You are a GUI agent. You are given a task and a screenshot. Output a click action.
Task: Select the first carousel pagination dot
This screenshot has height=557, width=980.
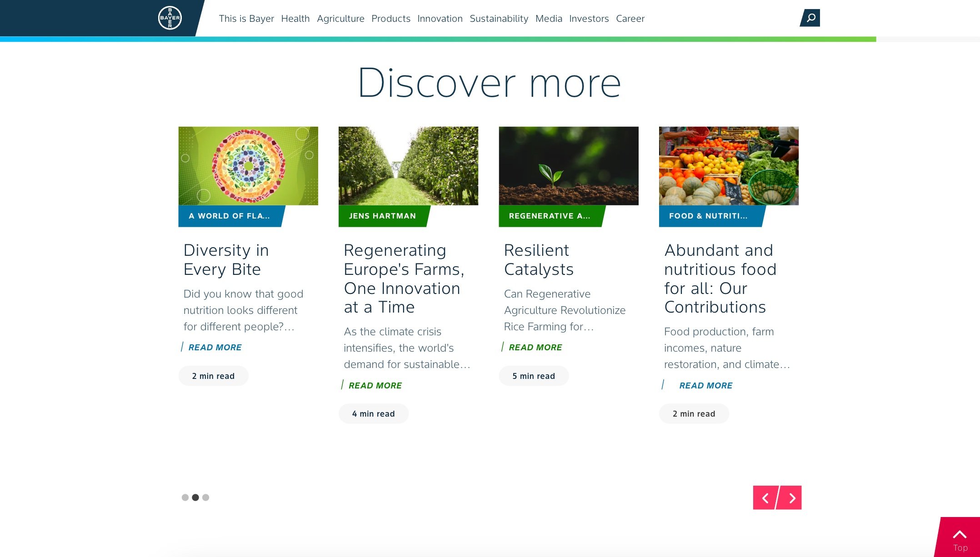click(185, 497)
